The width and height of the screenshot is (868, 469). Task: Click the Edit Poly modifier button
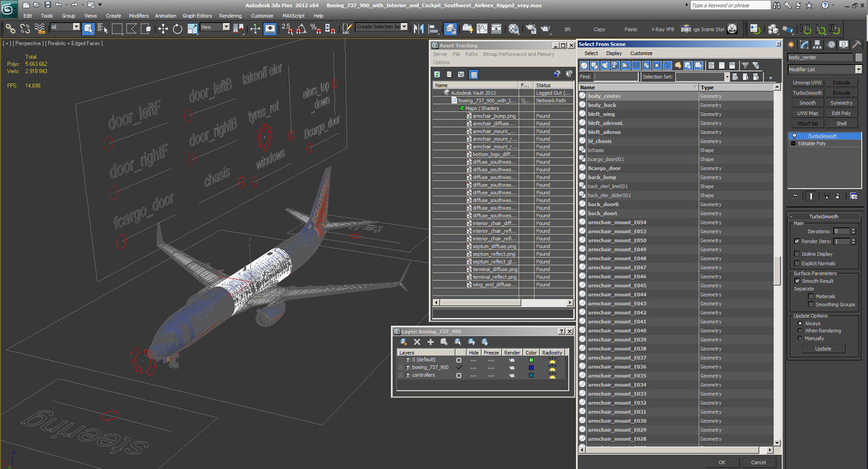point(841,113)
